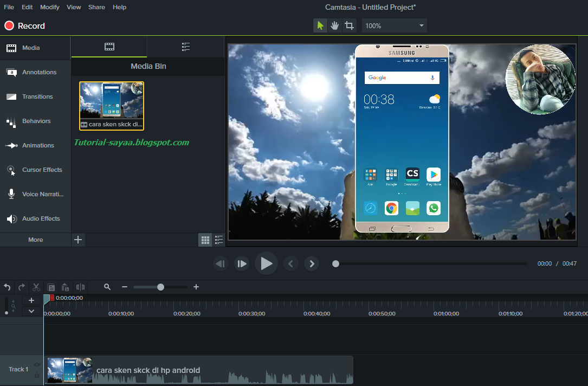Select the Pan hand tool

pyautogui.click(x=334, y=25)
